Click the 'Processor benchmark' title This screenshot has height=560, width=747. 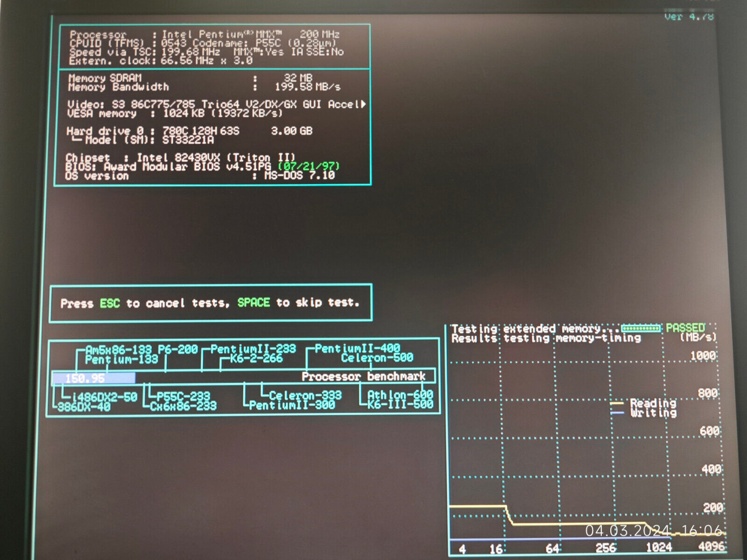pyautogui.click(x=364, y=376)
